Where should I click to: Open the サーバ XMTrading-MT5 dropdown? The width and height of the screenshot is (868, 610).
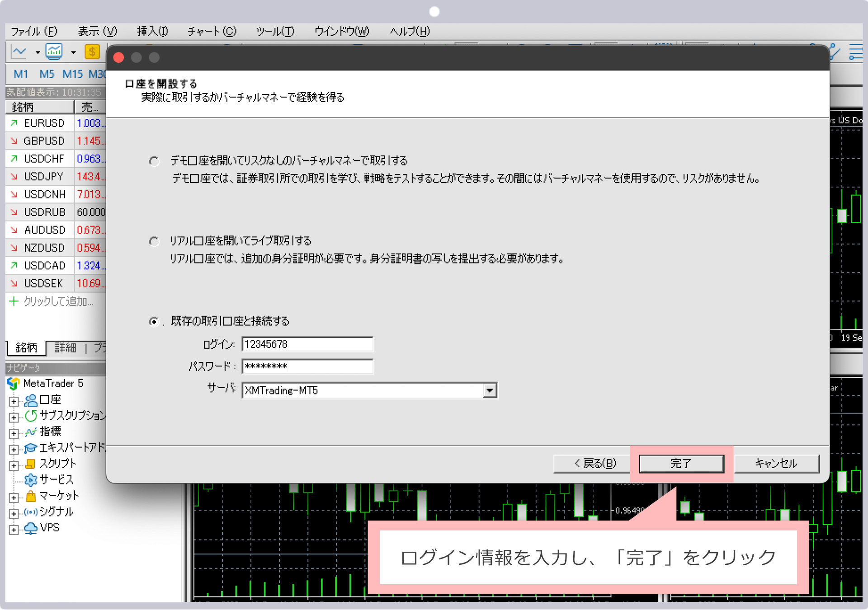[490, 390]
